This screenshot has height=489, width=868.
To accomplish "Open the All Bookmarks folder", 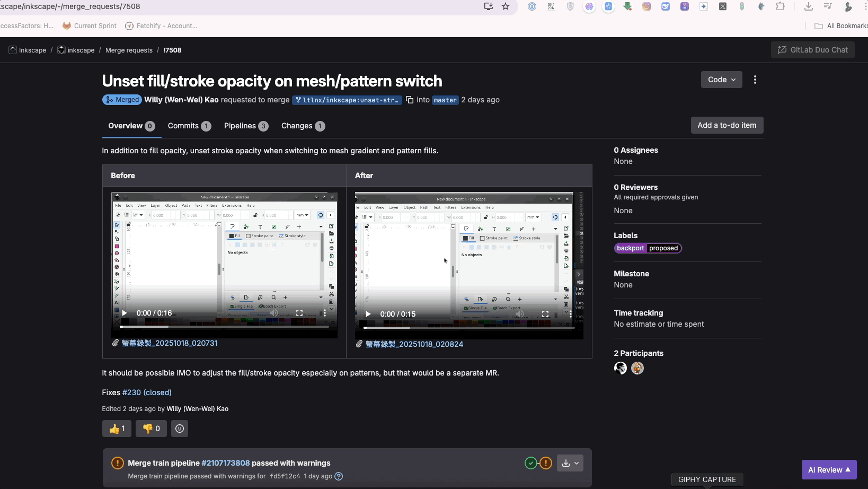I will 840,25.
